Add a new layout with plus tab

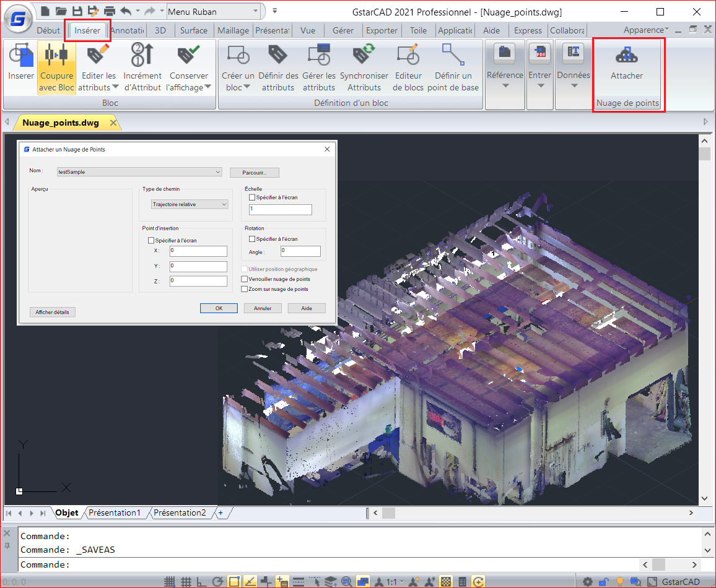[x=221, y=512]
